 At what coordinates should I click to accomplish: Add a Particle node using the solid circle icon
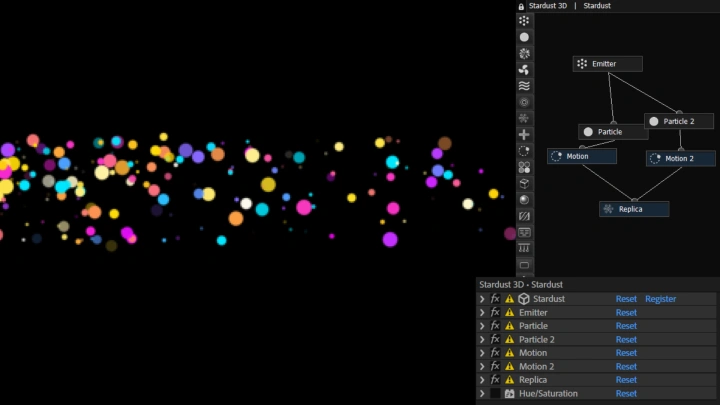click(x=524, y=37)
